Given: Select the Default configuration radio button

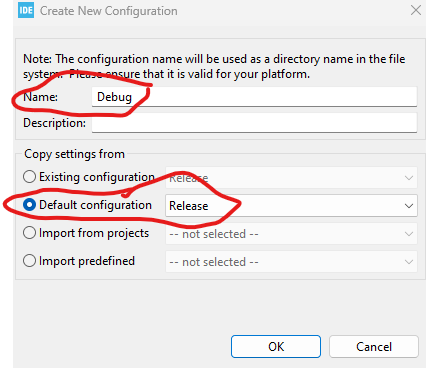Looking at the screenshot, I should point(29,205).
